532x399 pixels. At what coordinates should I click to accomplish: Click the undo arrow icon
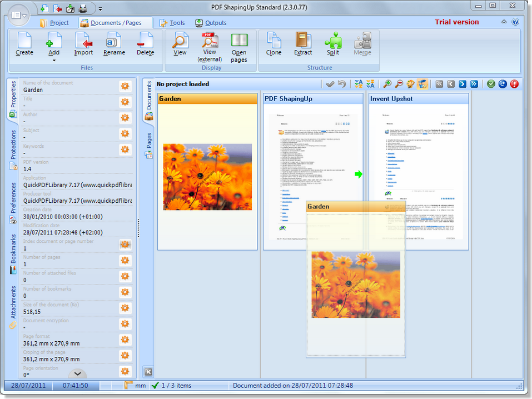[342, 84]
